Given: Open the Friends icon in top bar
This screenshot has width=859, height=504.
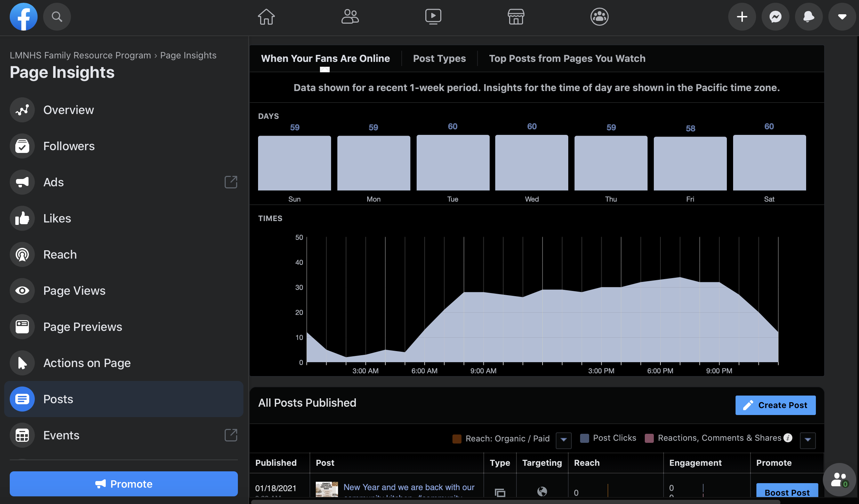Looking at the screenshot, I should [x=350, y=17].
